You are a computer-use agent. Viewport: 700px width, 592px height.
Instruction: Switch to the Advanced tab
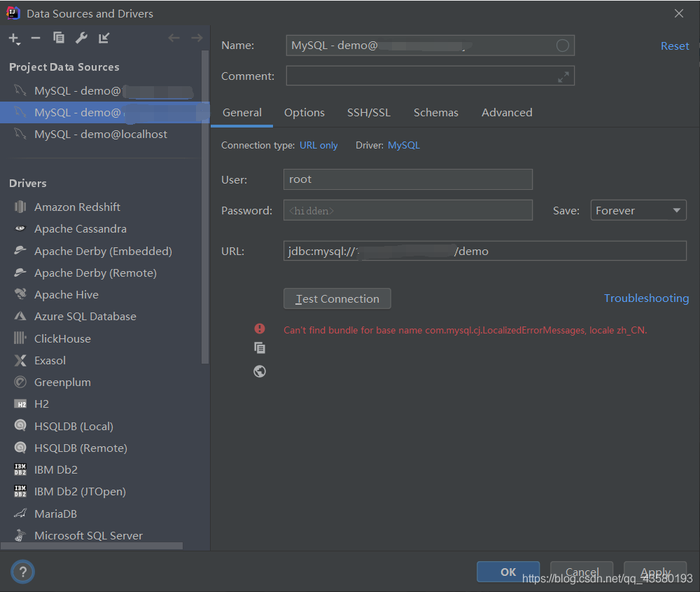(507, 113)
